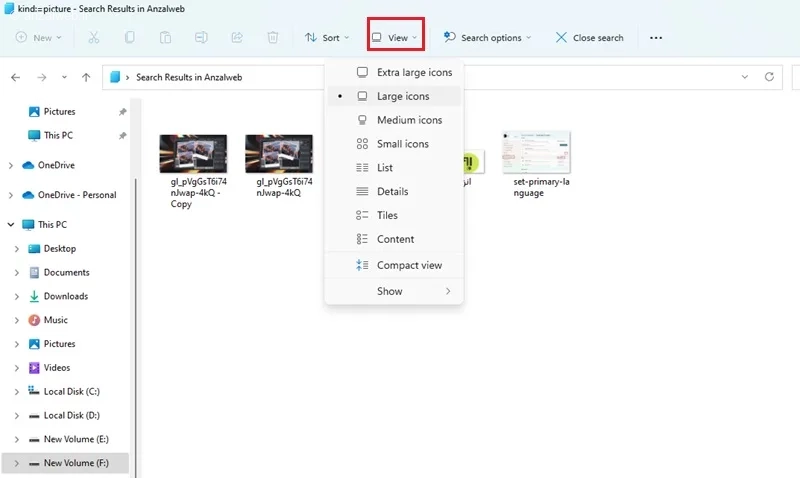Image resolution: width=800 pixels, height=478 pixels.
Task: Expand the Local Disk (C:) tree node
Action: click(16, 392)
